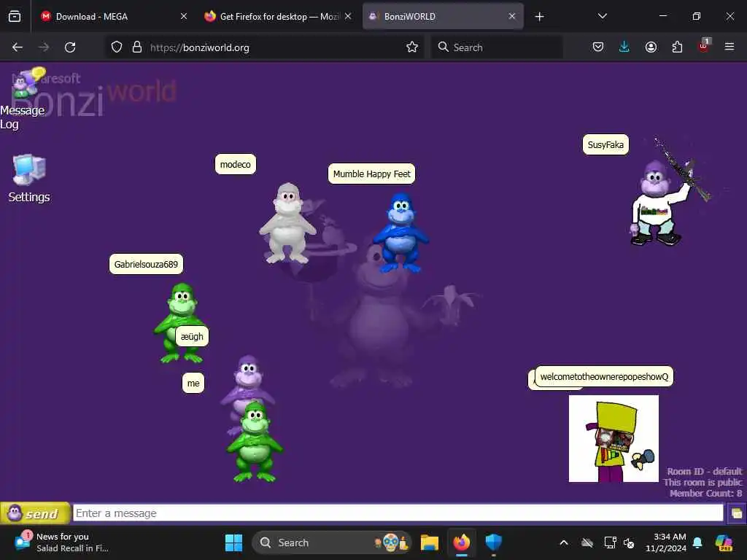Open the notifications bell icon

(x=697, y=542)
